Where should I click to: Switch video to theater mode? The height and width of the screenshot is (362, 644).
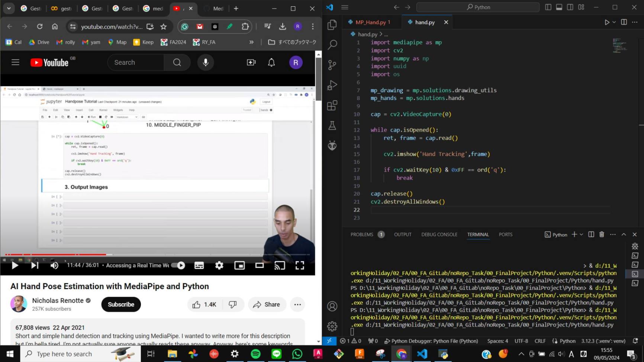point(260,265)
